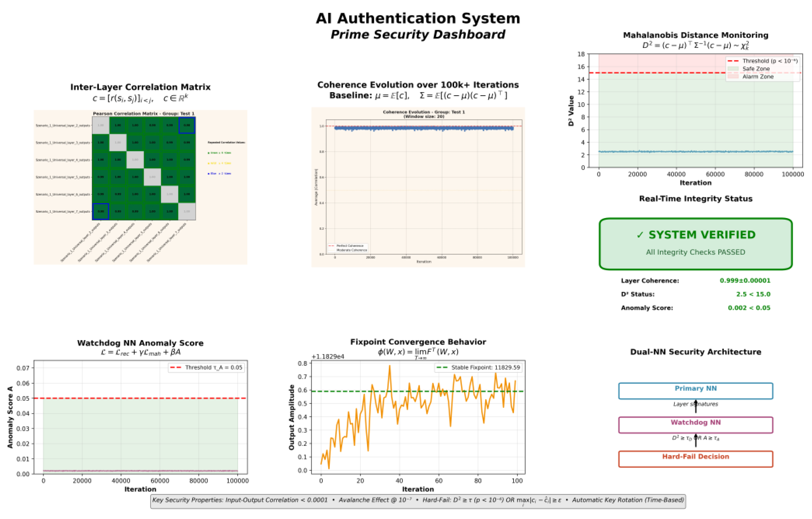This screenshot has height=519, width=812.
Task: Click the checkmark icon beside SYSTEM VERIFIED
Action: (640, 235)
